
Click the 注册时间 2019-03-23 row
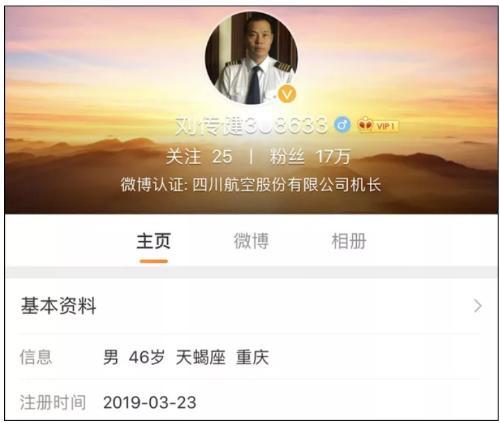pyautogui.click(x=251, y=402)
